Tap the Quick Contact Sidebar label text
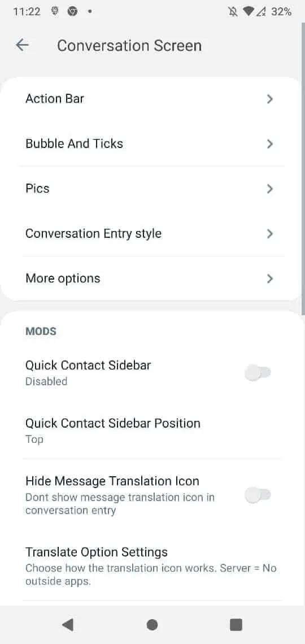305x644 pixels. point(88,365)
